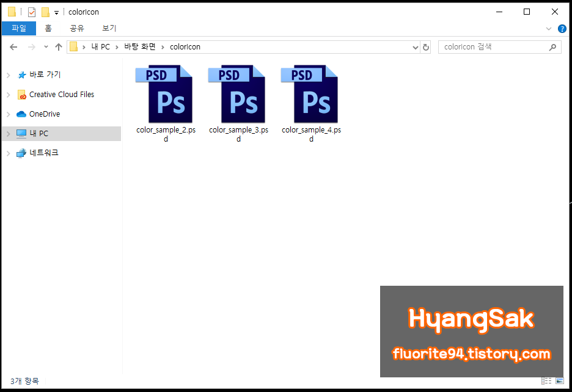572x392 pixels.
Task: Click the color_sample_2.psd file name label
Action: 166,134
